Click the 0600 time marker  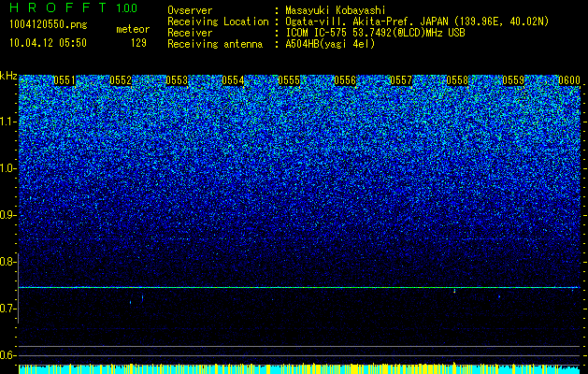569,80
